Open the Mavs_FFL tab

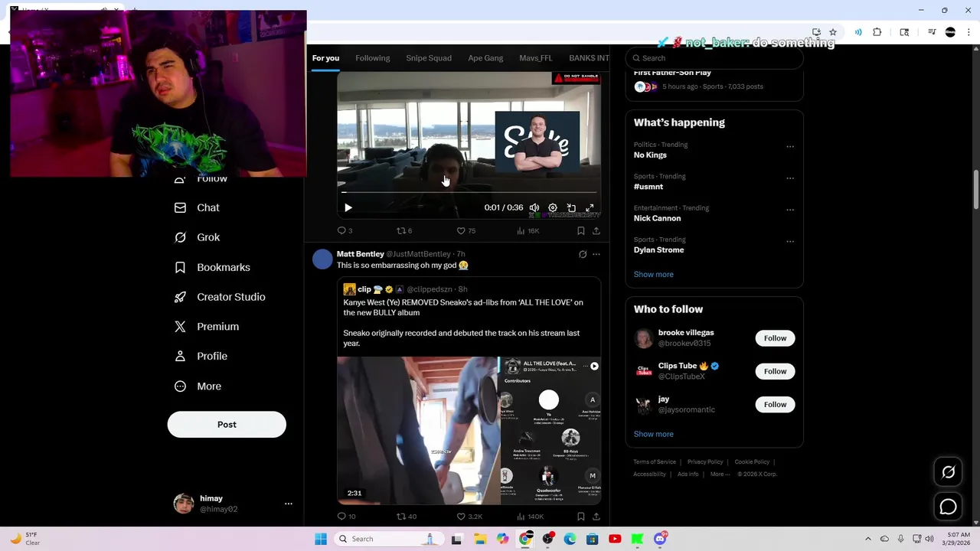click(536, 58)
